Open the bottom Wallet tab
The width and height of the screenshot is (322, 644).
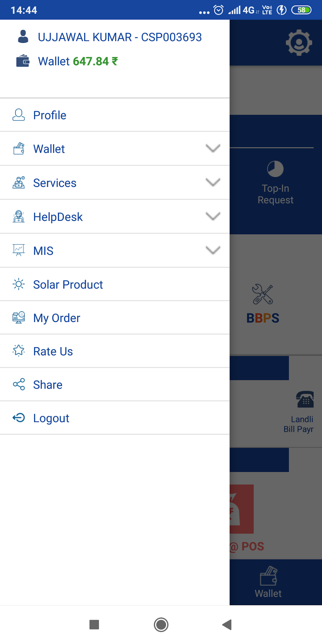coord(268,582)
